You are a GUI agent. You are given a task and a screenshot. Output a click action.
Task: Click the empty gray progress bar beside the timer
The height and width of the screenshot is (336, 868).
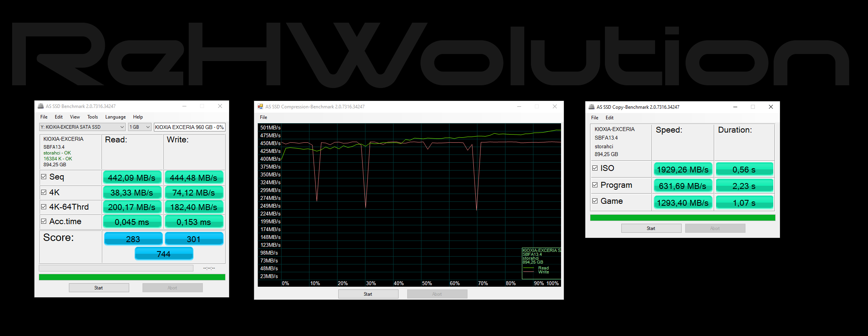[x=116, y=268]
